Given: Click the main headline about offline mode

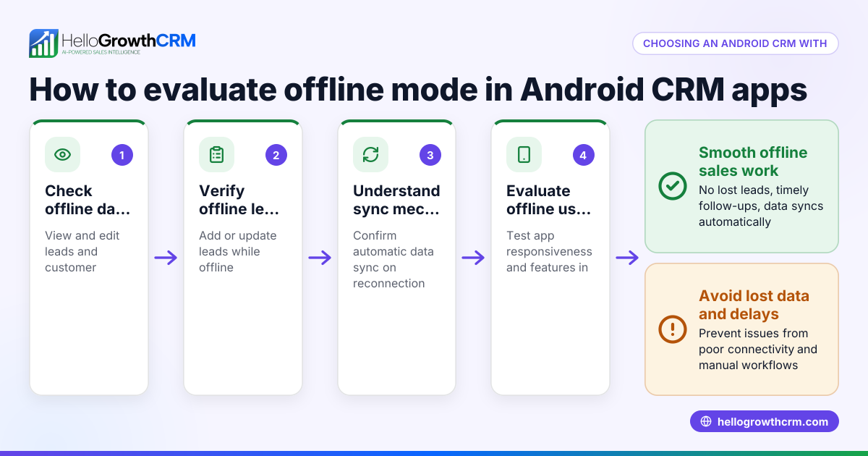Looking at the screenshot, I should [x=418, y=90].
